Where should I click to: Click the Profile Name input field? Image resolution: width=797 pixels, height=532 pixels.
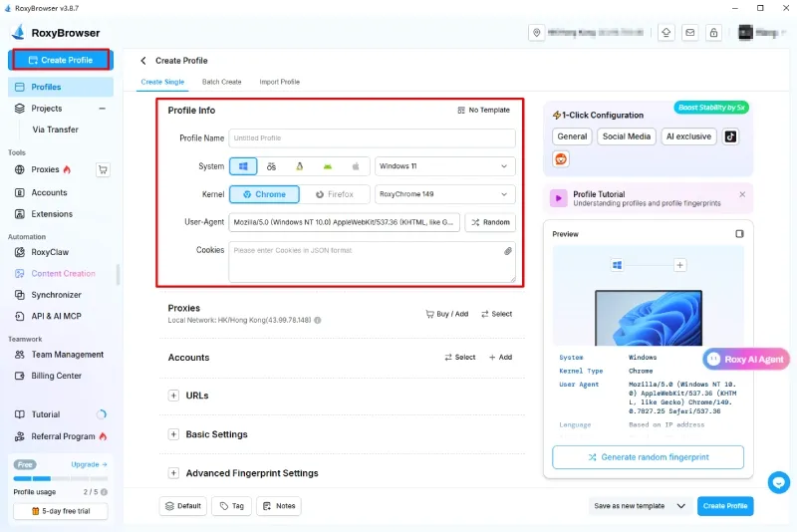coord(372,138)
